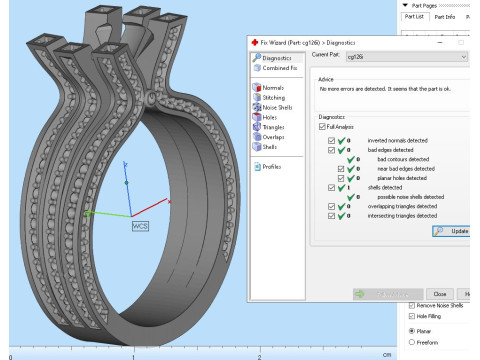Toggle inverted normals detected checkbox
This screenshot has height=360, width=480.
click(331, 141)
